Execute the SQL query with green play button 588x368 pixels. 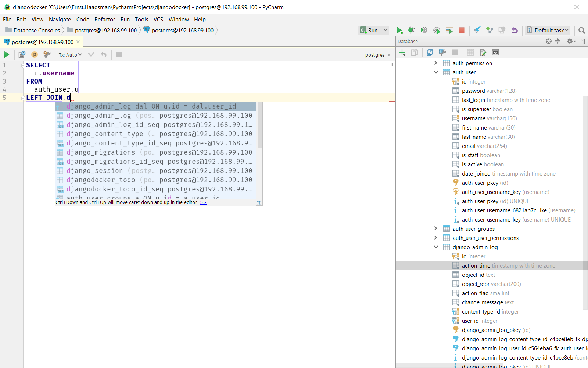7,54
